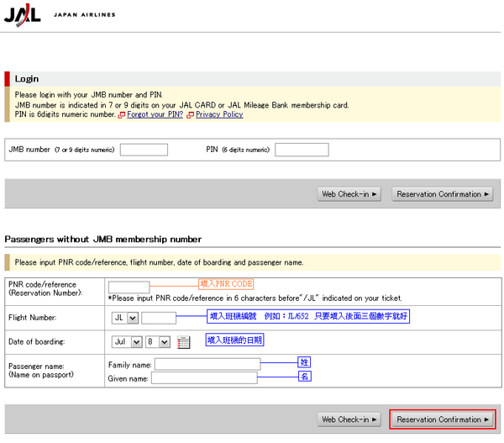The width and height of the screenshot is (504, 443).
Task: Click the 'PNR code/reference' label
Action: pyautogui.click(x=43, y=285)
